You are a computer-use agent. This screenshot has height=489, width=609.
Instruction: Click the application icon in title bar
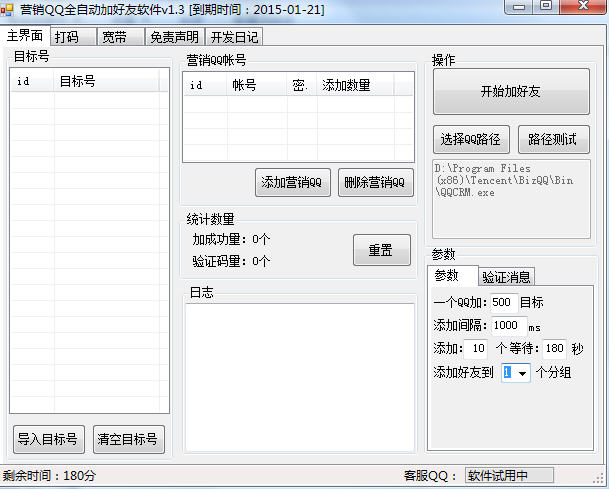pyautogui.click(x=10, y=9)
